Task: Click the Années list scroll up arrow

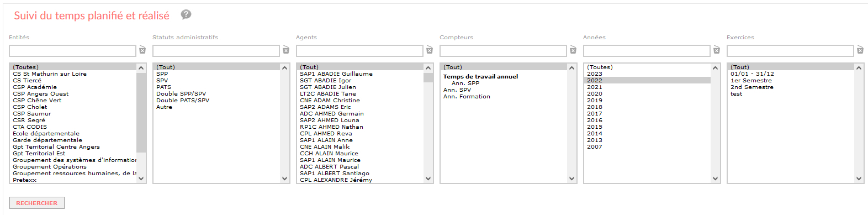Action: [716, 68]
